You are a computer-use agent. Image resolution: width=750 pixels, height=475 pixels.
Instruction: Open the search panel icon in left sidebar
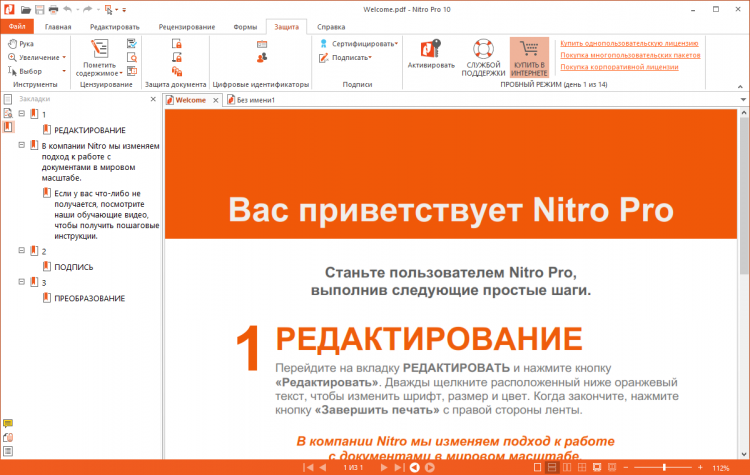coord(8,113)
